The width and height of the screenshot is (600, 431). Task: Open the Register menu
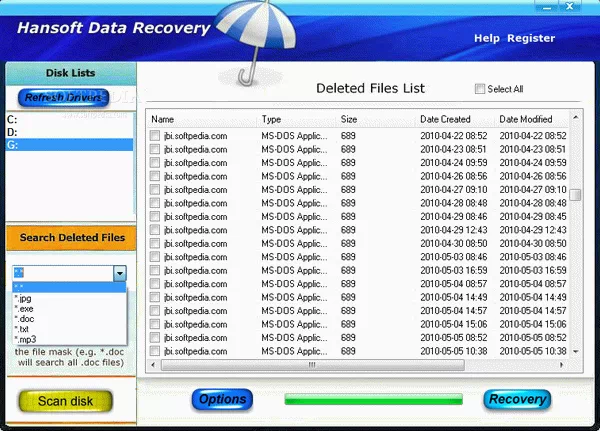coord(531,38)
